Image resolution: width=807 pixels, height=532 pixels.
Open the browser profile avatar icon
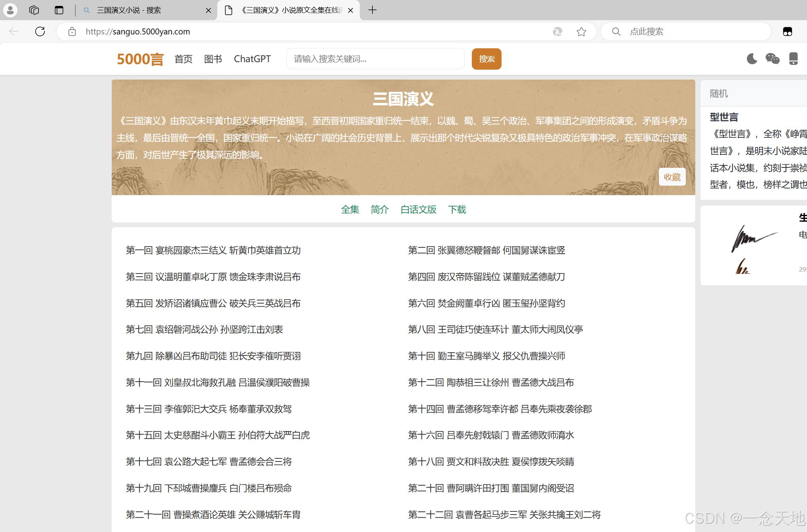tap(10, 10)
